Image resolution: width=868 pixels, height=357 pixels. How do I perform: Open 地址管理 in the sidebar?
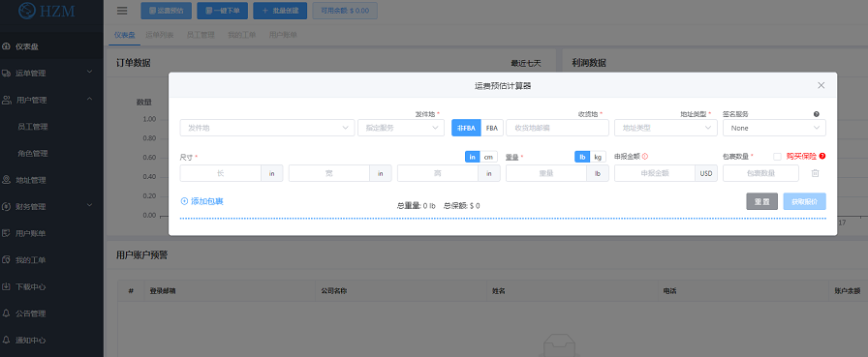point(31,180)
